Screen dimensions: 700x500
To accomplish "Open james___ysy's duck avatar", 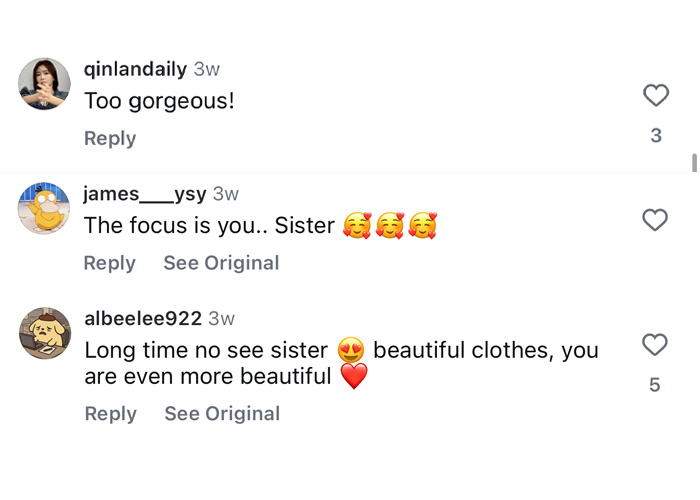I will (44, 208).
